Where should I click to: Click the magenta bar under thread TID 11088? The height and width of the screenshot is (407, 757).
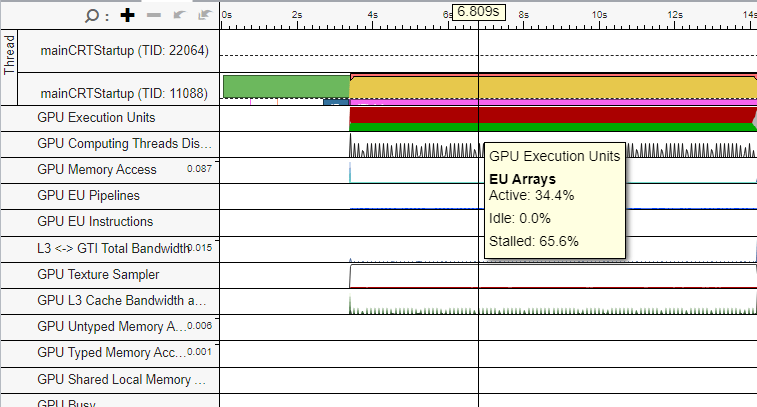553,103
